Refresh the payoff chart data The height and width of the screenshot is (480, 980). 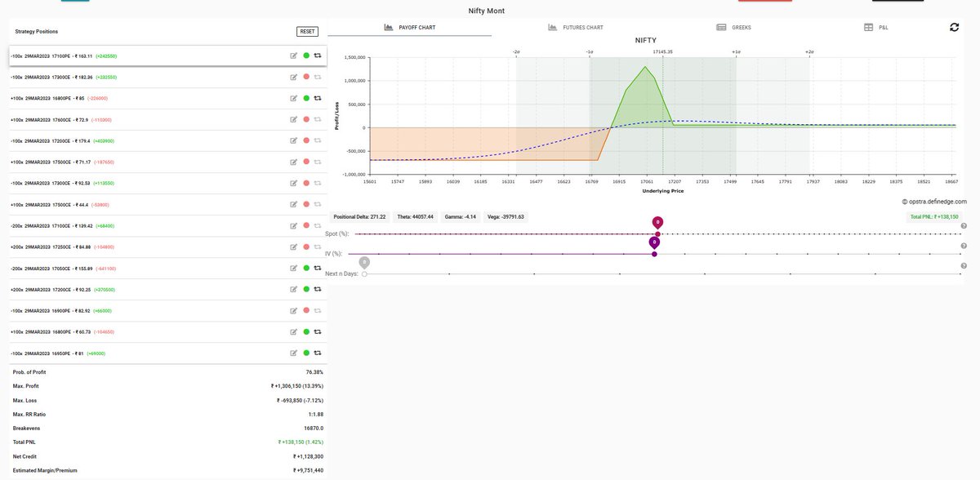(954, 27)
